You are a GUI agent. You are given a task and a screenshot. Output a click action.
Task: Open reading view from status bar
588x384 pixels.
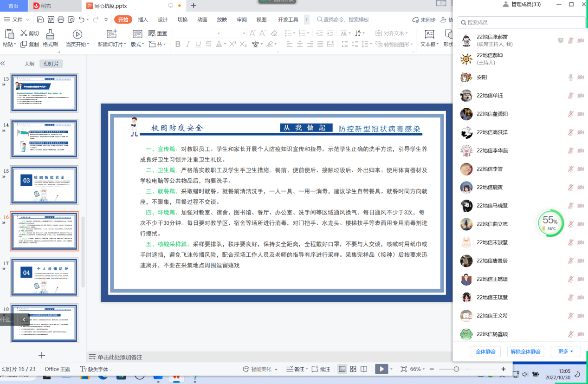364,369
